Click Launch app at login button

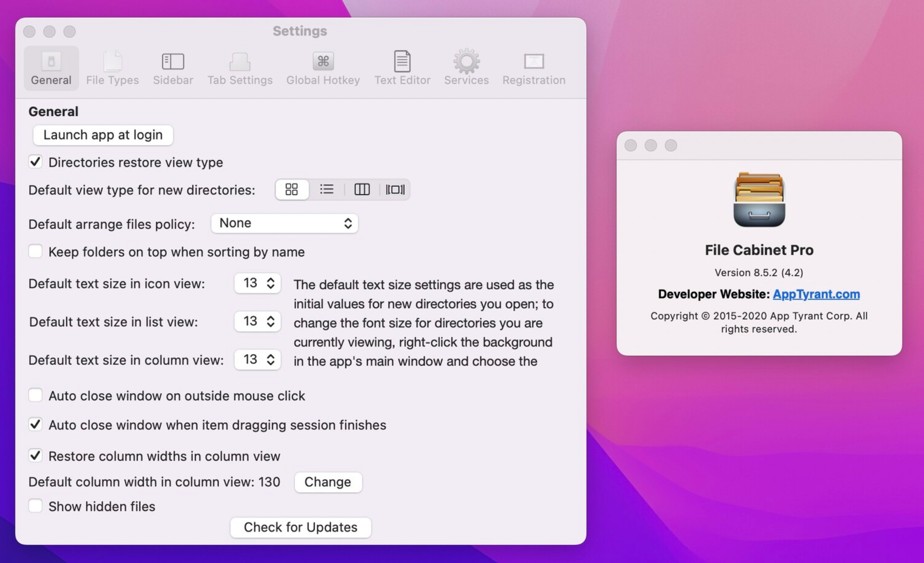(103, 135)
